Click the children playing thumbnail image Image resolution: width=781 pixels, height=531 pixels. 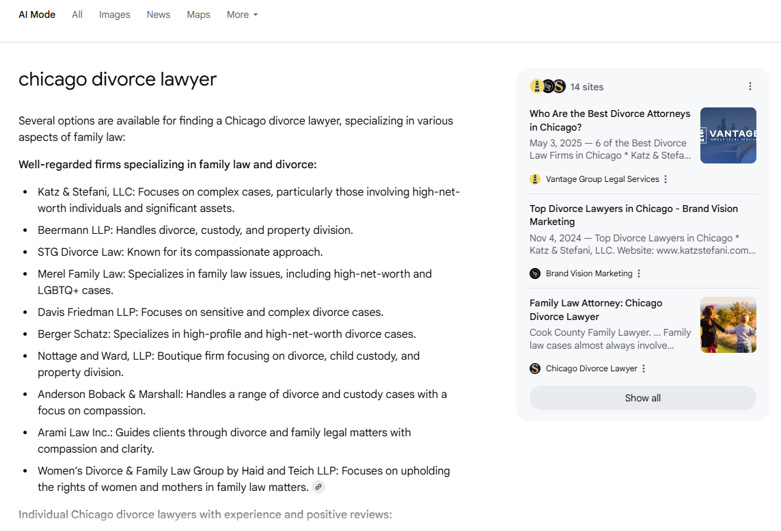(x=728, y=325)
